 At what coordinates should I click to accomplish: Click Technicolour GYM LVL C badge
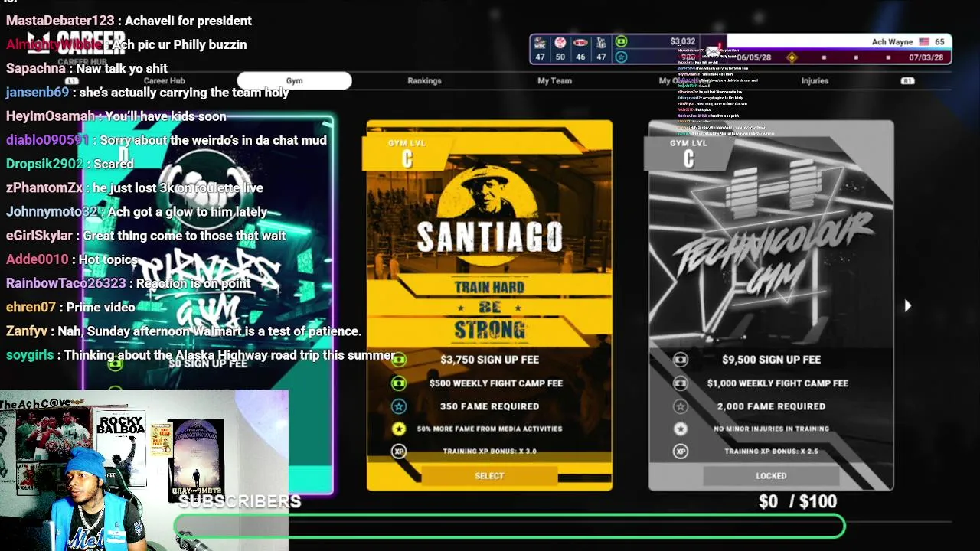coord(688,153)
